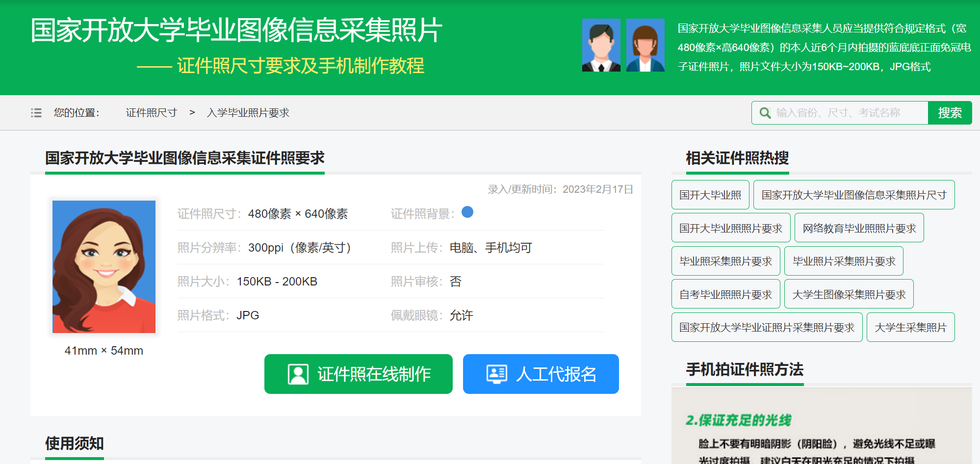The image size is (980, 464).
Task: Click the 使用须知 section heading
Action: [75, 443]
